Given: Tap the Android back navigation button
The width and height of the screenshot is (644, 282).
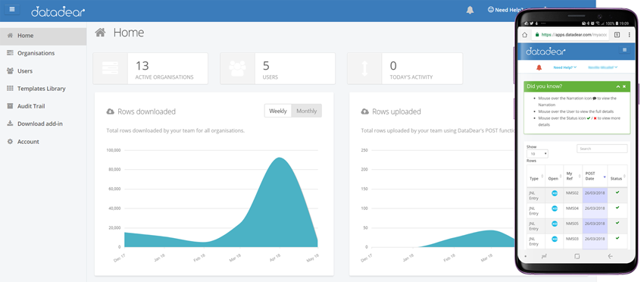Looking at the screenshot, I should (611, 256).
